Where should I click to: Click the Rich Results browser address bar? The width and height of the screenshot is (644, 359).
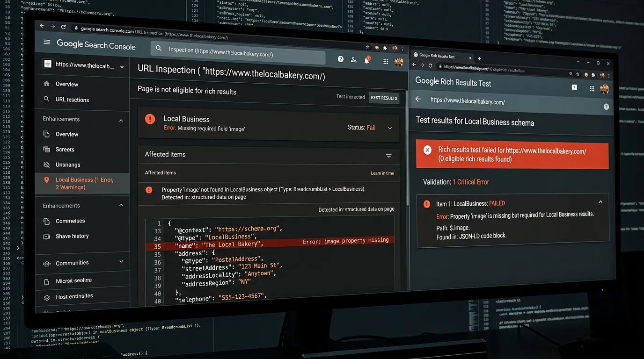pos(501,70)
